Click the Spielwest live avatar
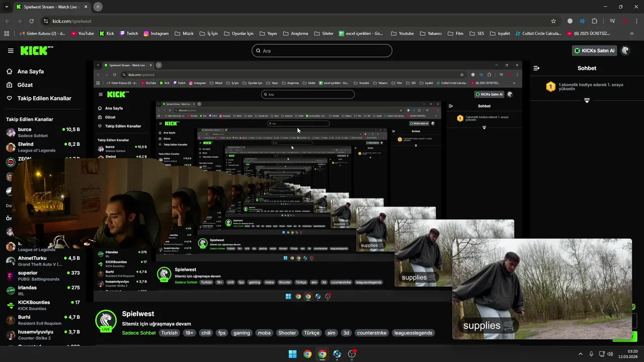Screen dimensions: 644x362 pyautogui.click(x=106, y=321)
